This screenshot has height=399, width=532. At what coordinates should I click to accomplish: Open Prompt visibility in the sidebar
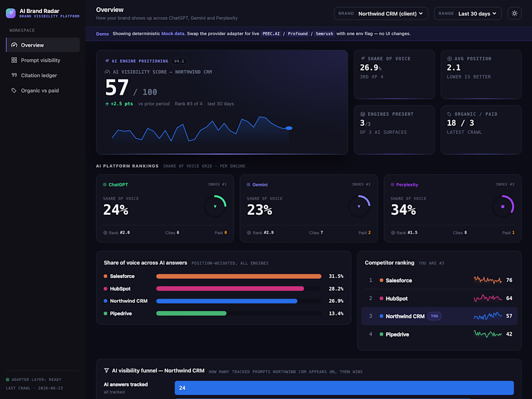tap(43, 60)
